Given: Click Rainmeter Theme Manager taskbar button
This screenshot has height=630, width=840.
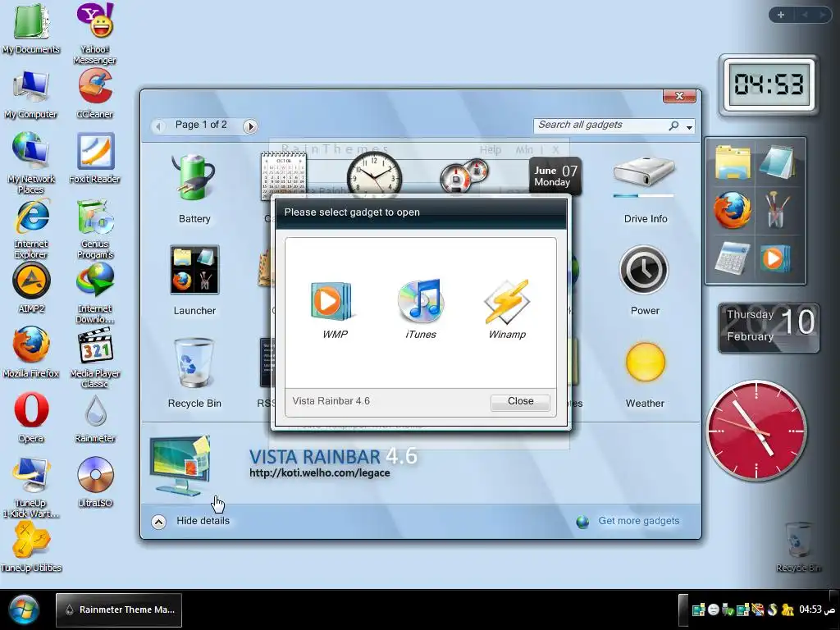Looking at the screenshot, I should pyautogui.click(x=119, y=609).
